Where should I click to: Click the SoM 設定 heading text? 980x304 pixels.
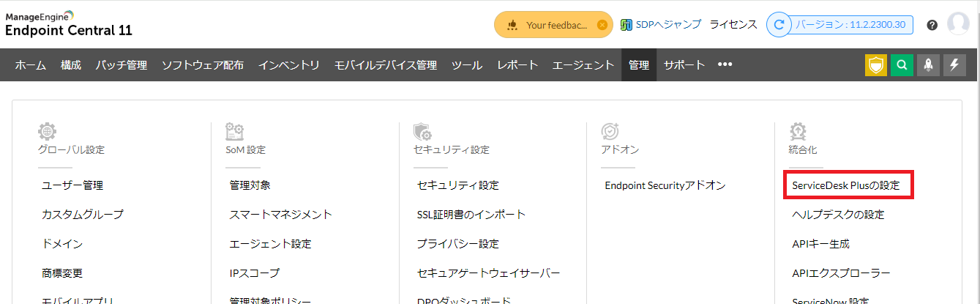[246, 150]
